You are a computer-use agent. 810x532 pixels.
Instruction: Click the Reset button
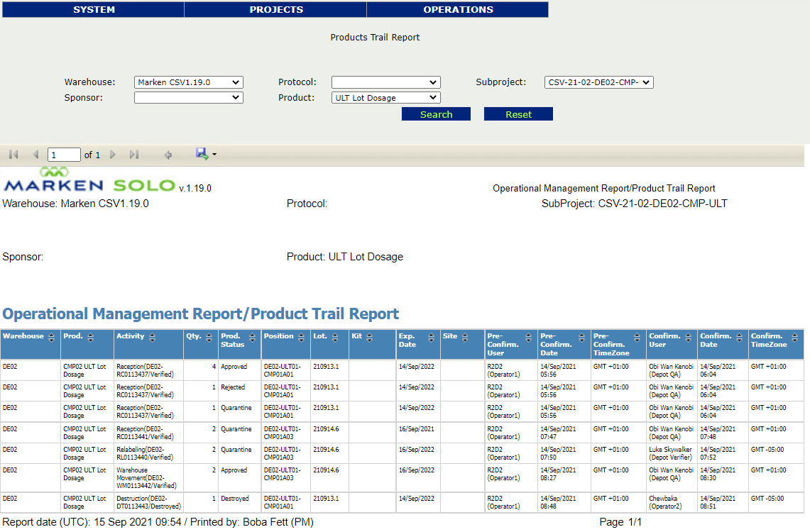(x=518, y=114)
